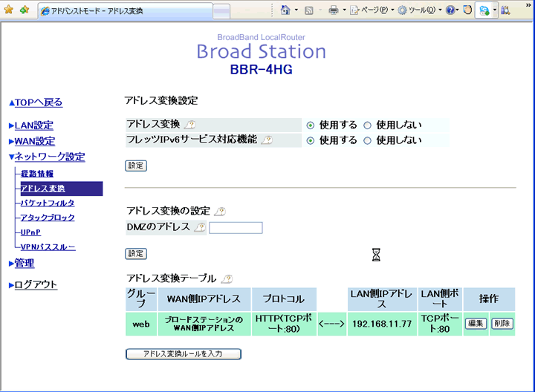
Task: Click the Broad Station logo heading
Action: pyautogui.click(x=262, y=51)
